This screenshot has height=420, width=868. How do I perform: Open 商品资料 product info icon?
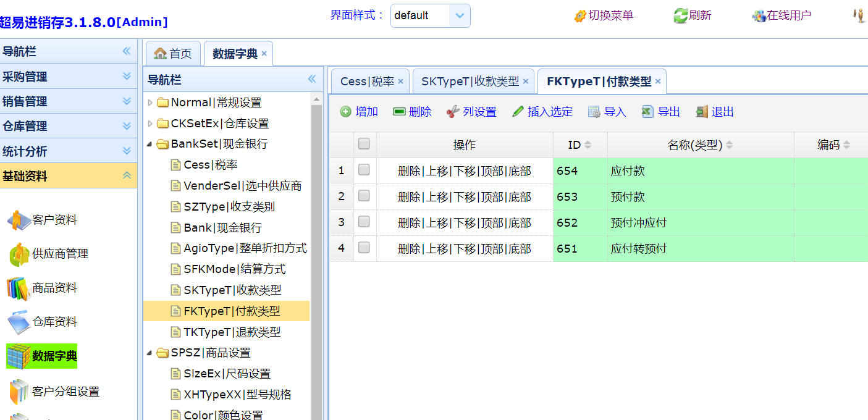click(19, 288)
